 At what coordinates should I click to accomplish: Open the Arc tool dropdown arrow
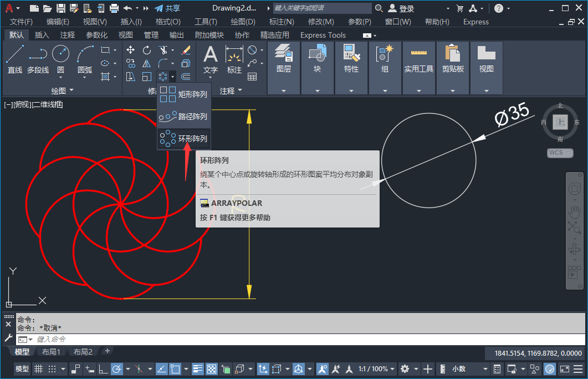85,77
